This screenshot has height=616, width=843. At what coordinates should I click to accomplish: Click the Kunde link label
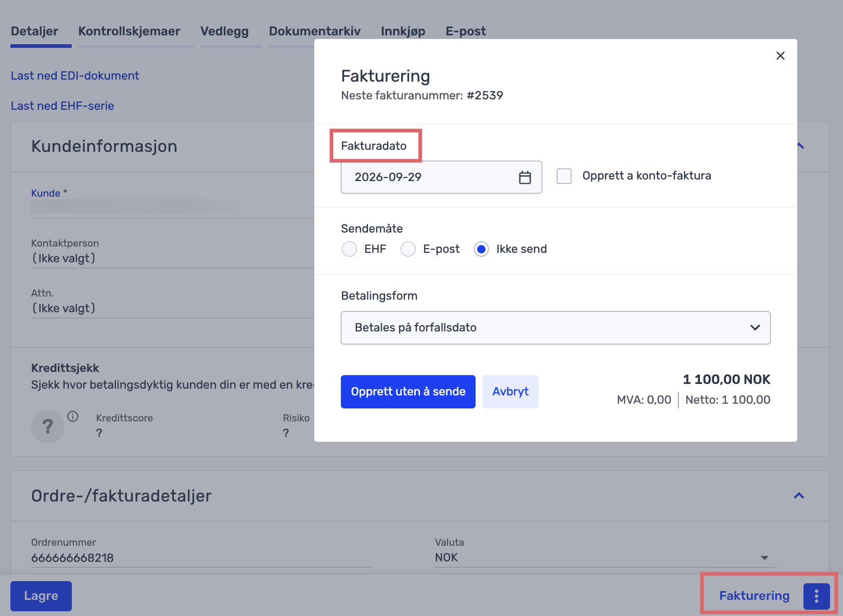(x=46, y=193)
